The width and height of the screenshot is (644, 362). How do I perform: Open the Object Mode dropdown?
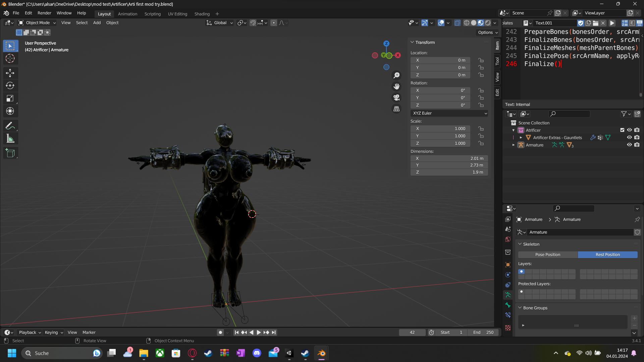(37, 22)
